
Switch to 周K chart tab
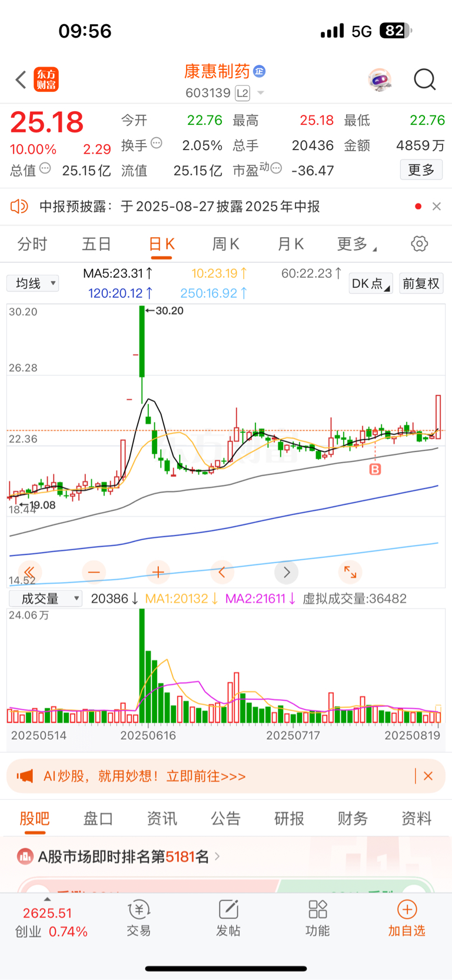click(226, 244)
